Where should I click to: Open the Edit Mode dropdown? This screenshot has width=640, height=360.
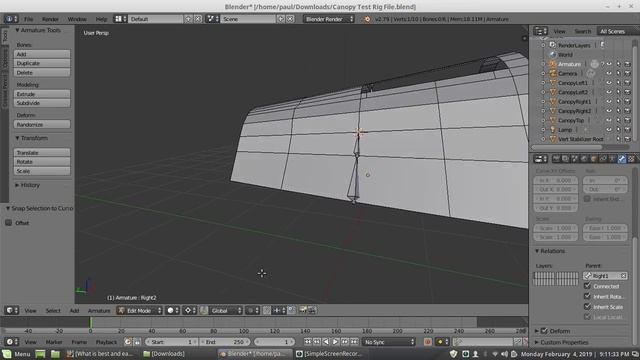pyautogui.click(x=139, y=310)
